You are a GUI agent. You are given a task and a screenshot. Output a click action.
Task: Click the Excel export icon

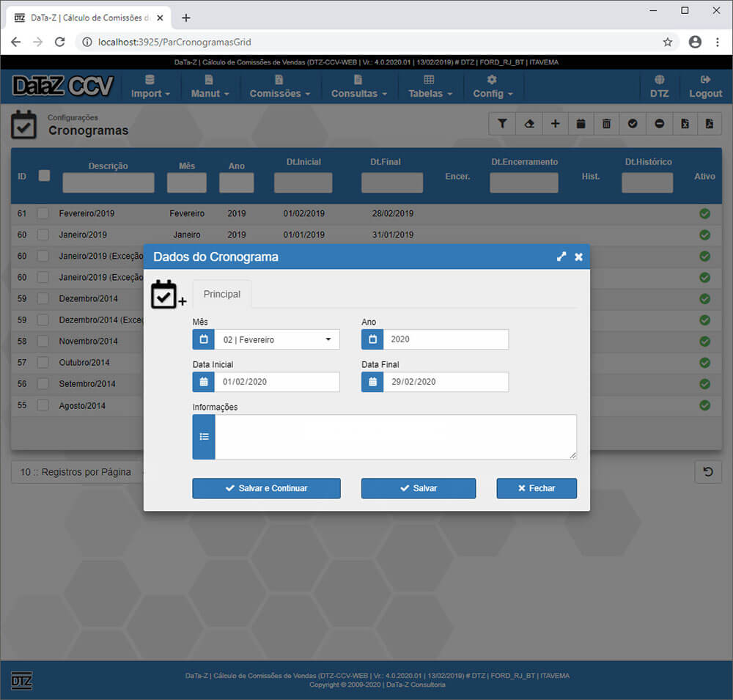(x=685, y=124)
